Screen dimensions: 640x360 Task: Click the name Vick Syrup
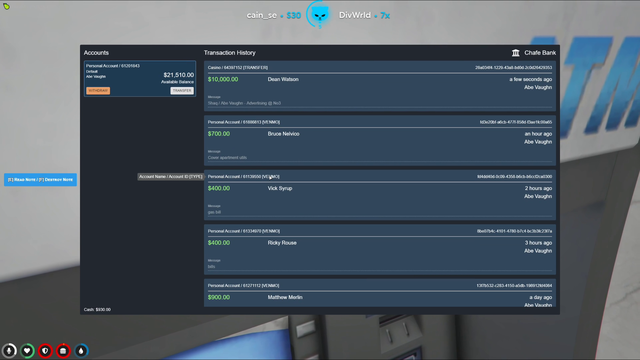click(280, 188)
